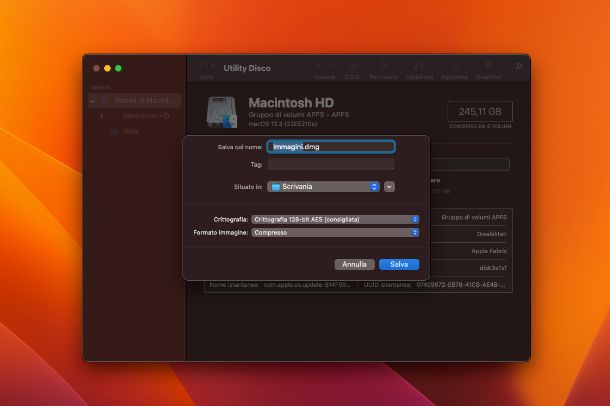Click the Disattiva toolbar icon
The width and height of the screenshot is (610, 406).
[488, 66]
